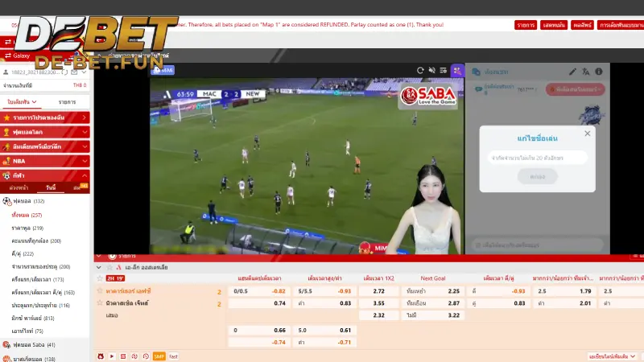This screenshot has height=362, width=644.
Task: Favorite the A-League Australia league star
Action: point(109,268)
